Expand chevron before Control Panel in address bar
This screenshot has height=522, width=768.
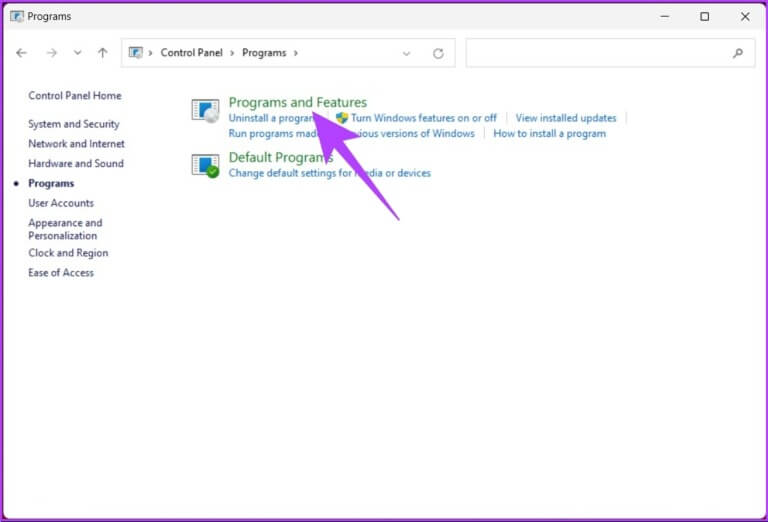150,53
